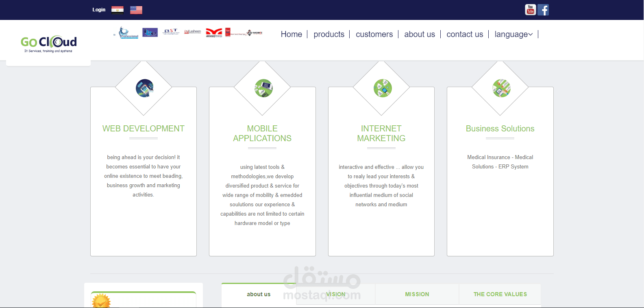This screenshot has width=644, height=308.
Task: Click the Internet Marketing round icon
Action: coord(383,88)
